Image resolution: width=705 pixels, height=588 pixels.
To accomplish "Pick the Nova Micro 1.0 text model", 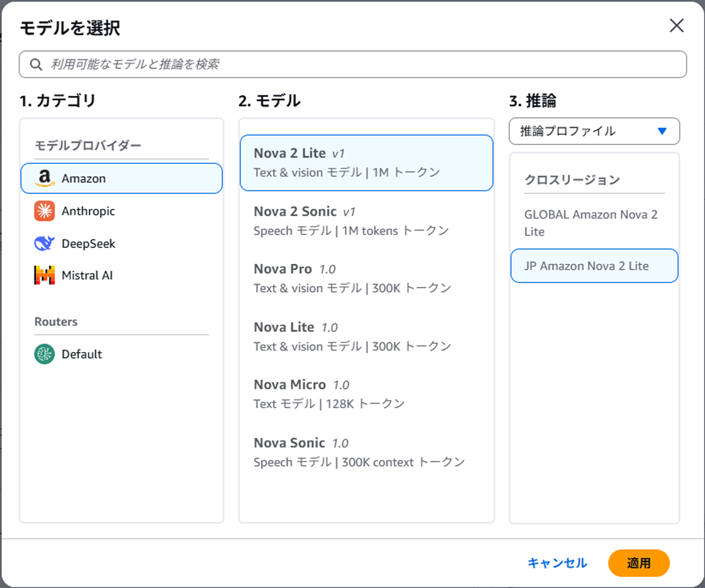I will (366, 394).
